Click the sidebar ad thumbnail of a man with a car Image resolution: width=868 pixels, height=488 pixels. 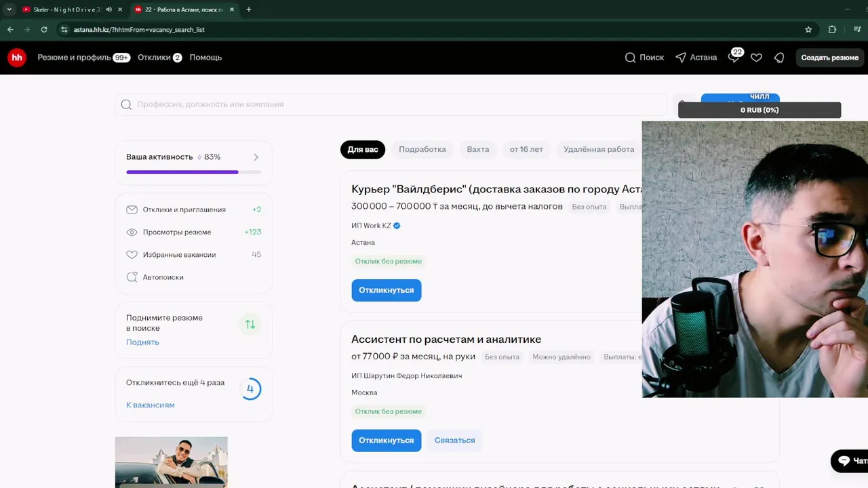coord(172,462)
